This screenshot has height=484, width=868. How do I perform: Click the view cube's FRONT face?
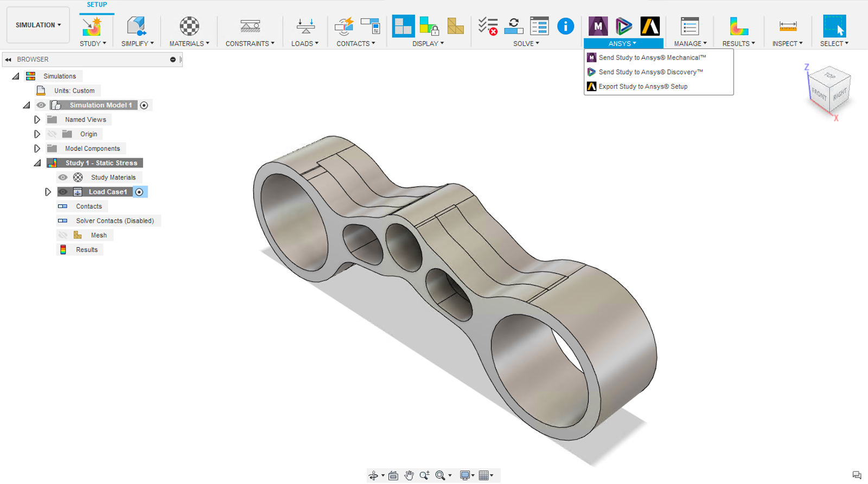(819, 95)
